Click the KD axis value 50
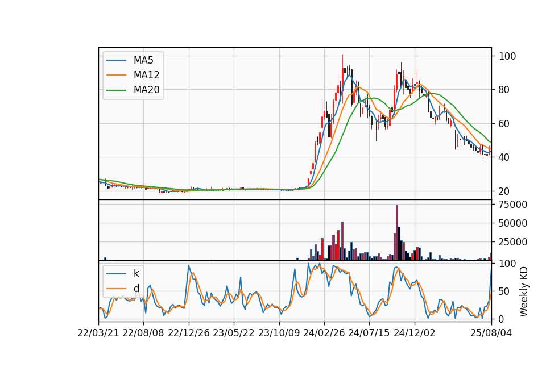This screenshot has height=392, width=546. (504, 291)
